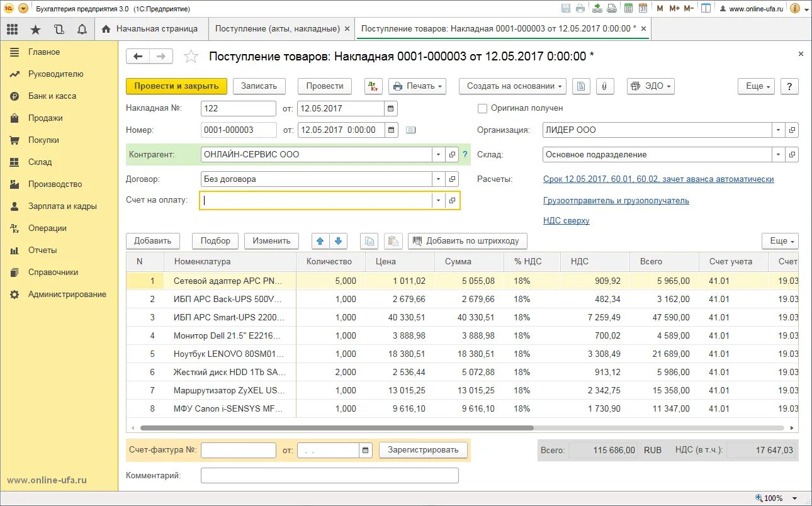Open the Печать dropdown menu
The width and height of the screenshot is (812, 506).
[x=417, y=86]
